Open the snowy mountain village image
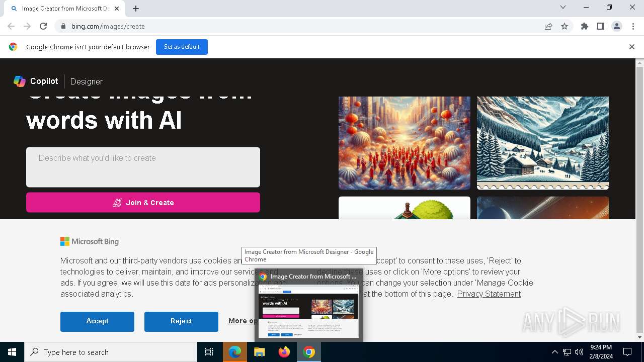The height and width of the screenshot is (362, 644). pyautogui.click(x=543, y=143)
